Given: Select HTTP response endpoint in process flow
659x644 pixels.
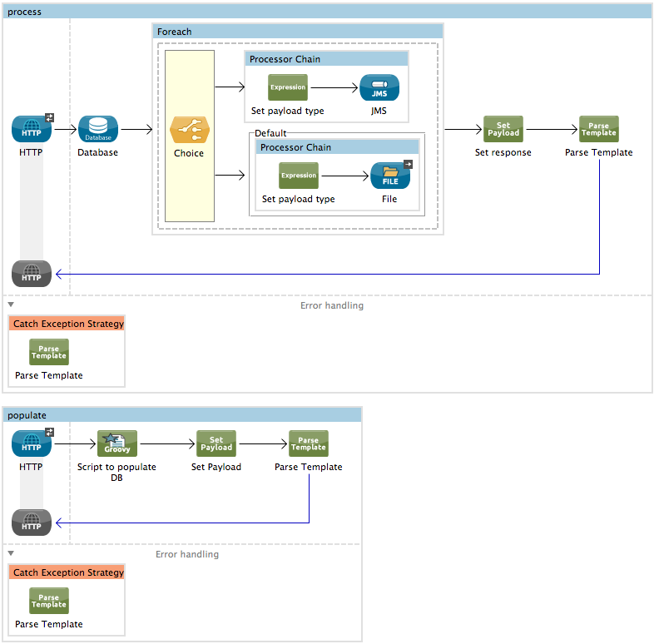Looking at the screenshot, I should [x=32, y=273].
